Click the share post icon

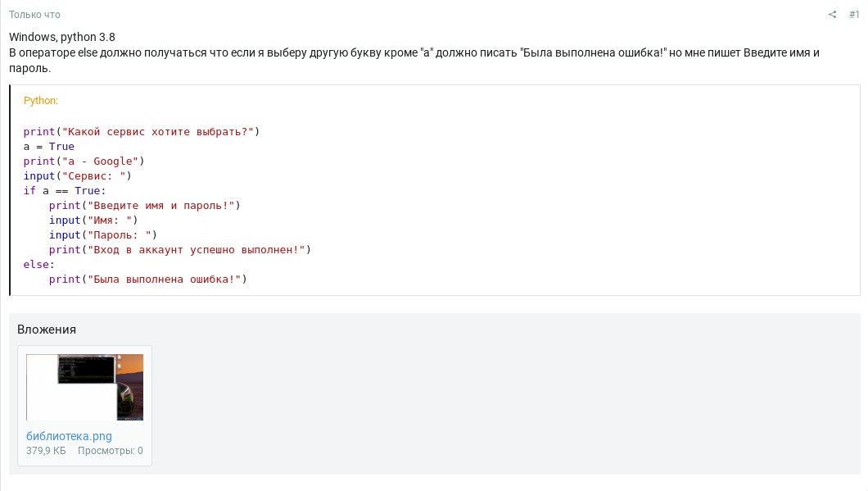[x=832, y=15]
